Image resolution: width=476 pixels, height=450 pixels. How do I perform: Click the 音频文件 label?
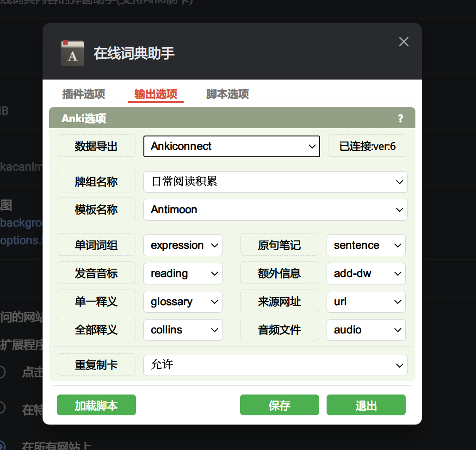pyautogui.click(x=279, y=330)
